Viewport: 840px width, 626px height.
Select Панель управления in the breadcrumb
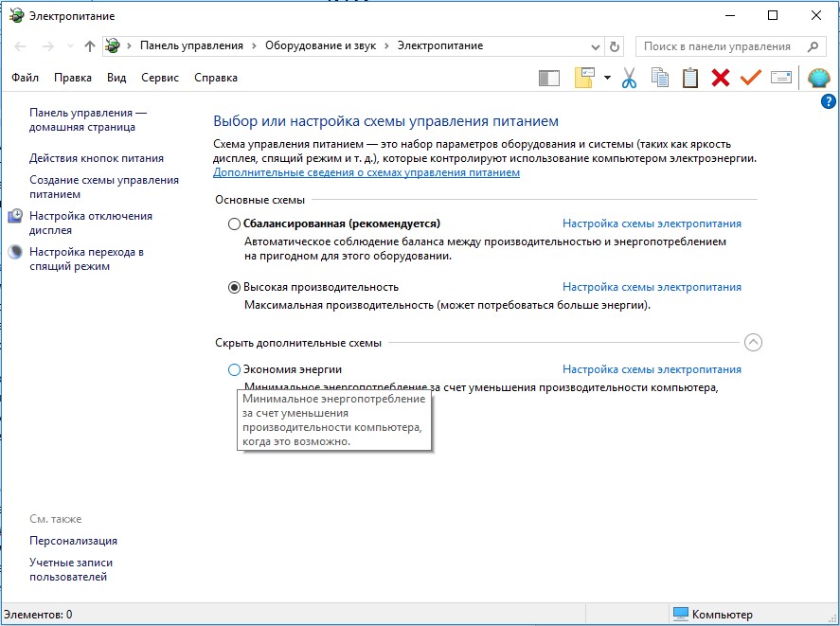[x=192, y=46]
